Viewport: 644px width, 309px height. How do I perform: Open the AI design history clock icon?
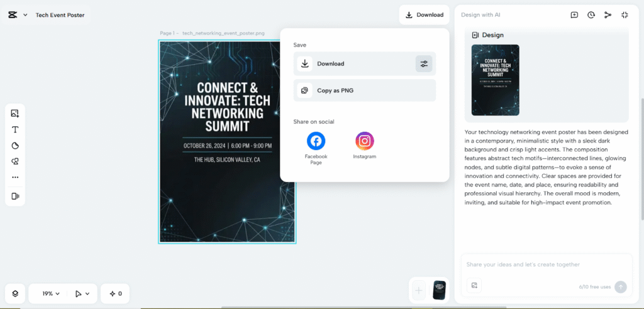591,15
